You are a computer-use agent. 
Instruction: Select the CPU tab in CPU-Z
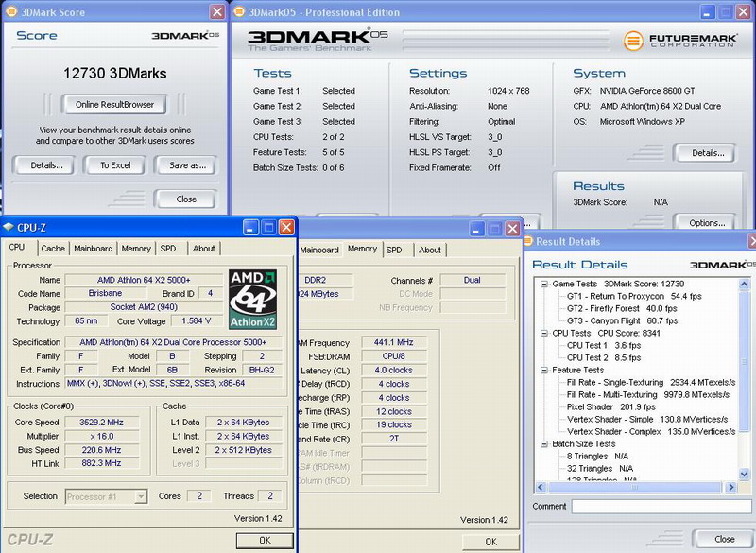(17, 248)
